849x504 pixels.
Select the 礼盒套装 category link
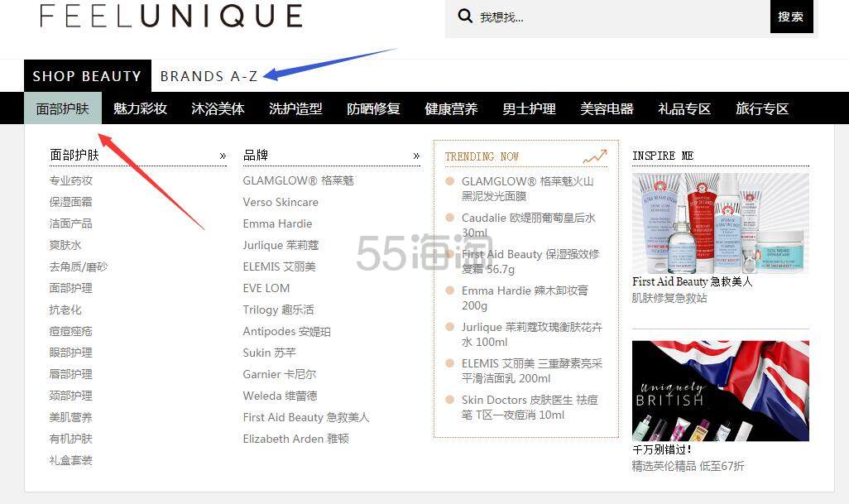point(71,460)
